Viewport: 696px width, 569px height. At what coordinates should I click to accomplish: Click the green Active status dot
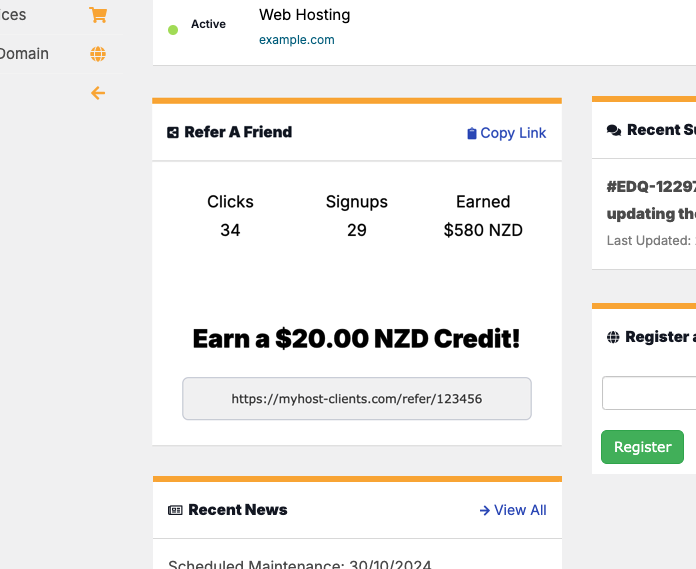click(173, 30)
